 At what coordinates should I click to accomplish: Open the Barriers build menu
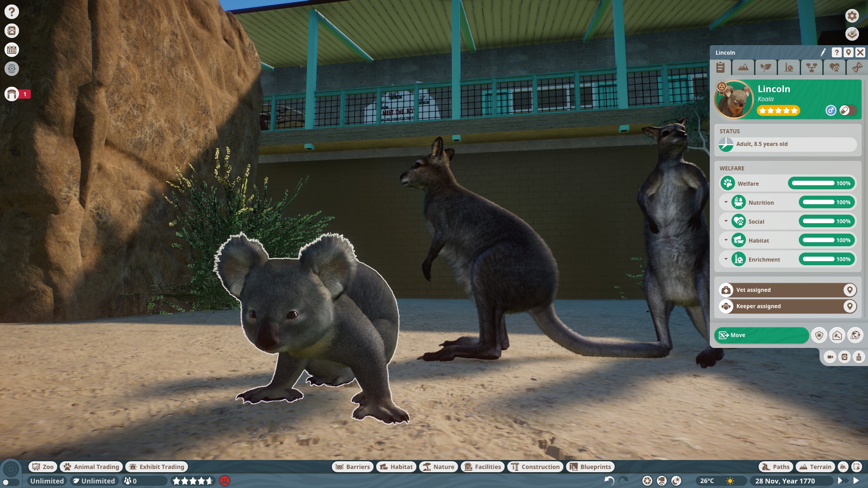(x=353, y=467)
